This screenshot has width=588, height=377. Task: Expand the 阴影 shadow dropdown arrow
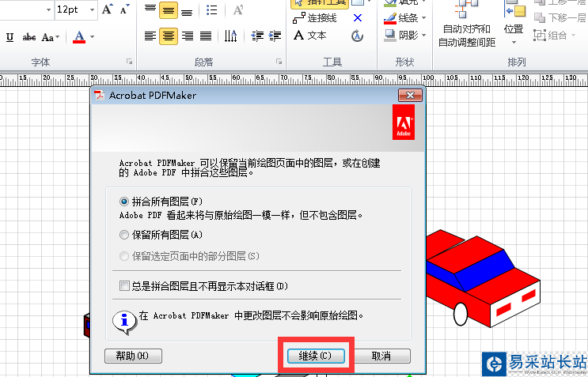tap(423, 36)
